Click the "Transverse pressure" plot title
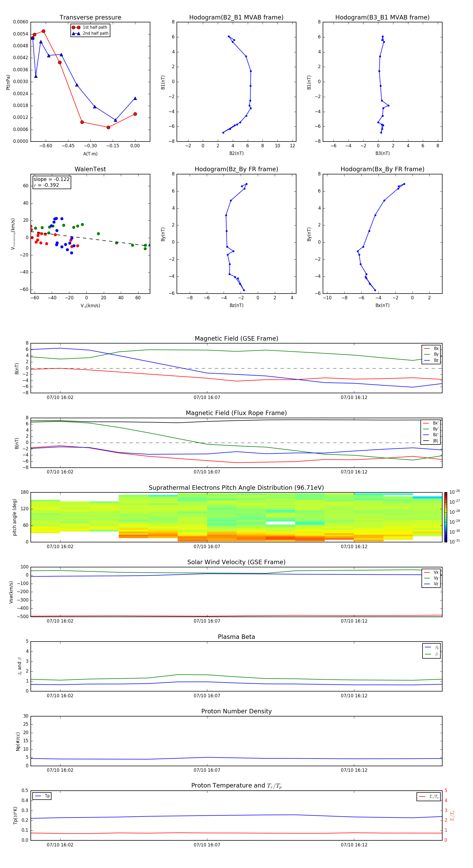This screenshot has height=868, width=473. pos(90,18)
